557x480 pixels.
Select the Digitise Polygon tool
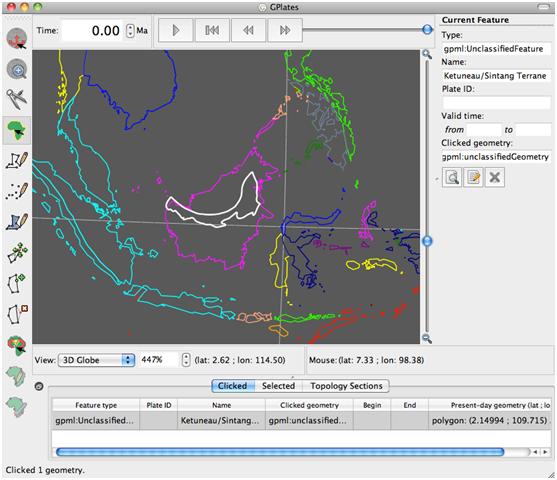17,222
